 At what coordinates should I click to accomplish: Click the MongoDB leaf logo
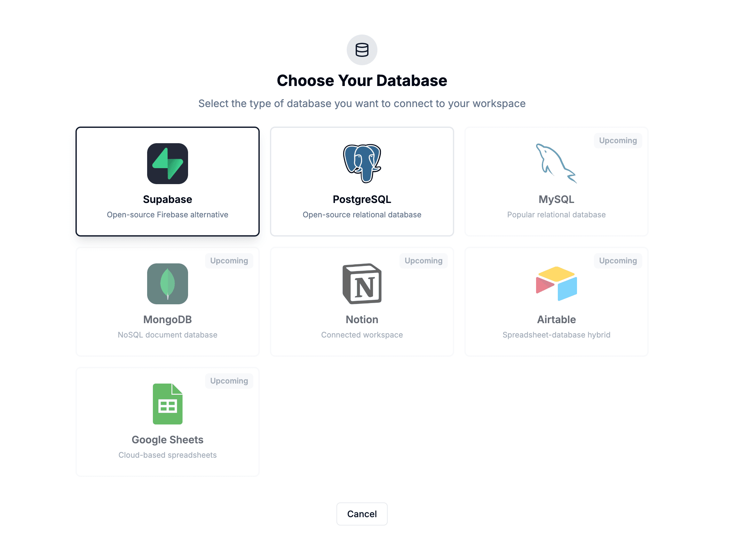click(167, 284)
